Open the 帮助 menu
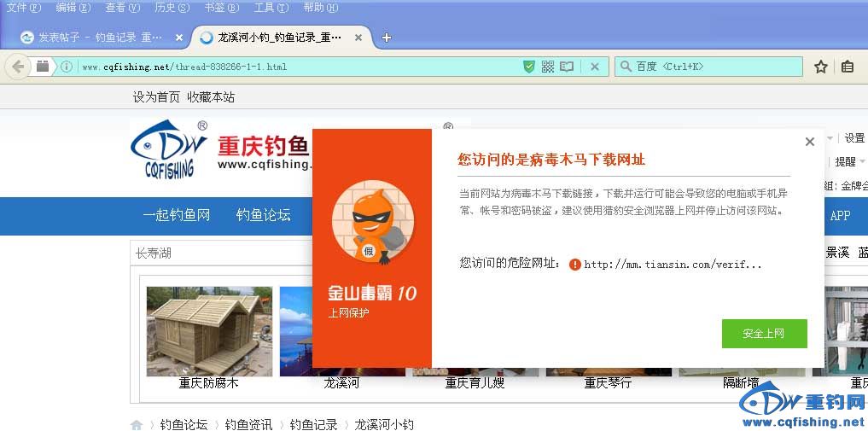The height and width of the screenshot is (431, 868). click(321, 8)
